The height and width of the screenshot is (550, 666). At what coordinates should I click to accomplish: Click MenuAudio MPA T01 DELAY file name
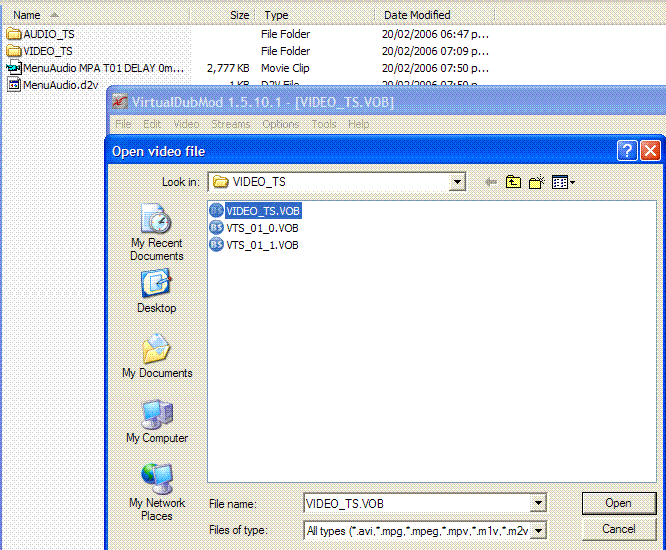pyautogui.click(x=104, y=68)
